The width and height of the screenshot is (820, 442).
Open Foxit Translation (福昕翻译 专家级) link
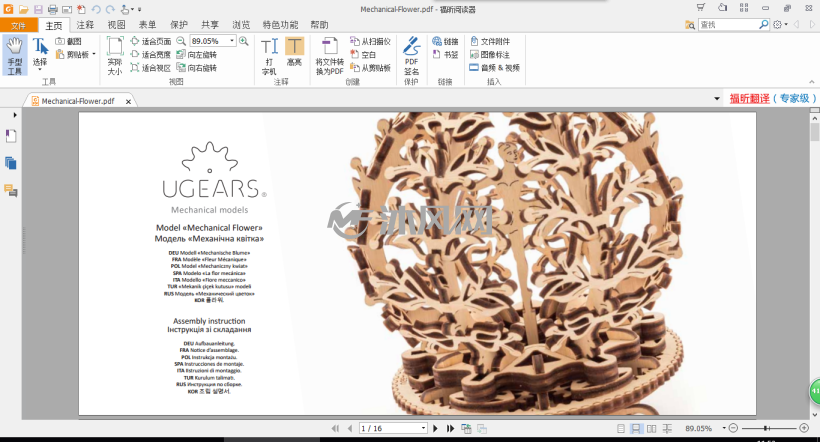click(x=773, y=98)
